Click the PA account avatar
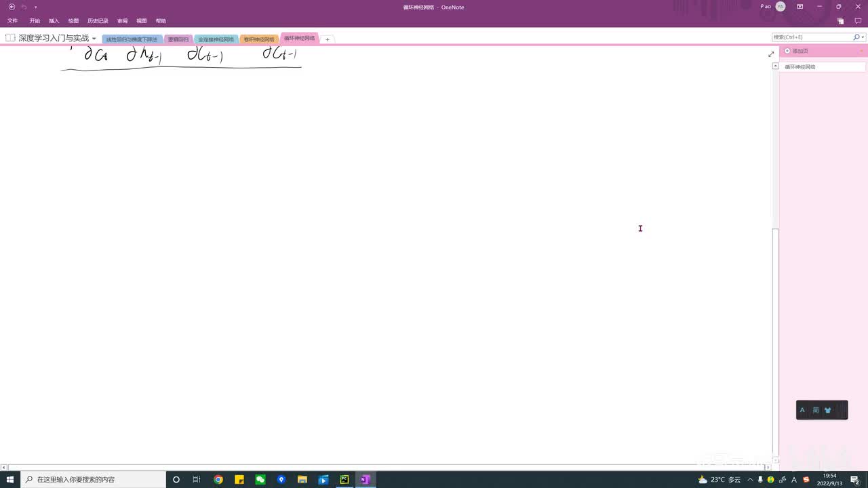Screen dimensions: 868x488 pyautogui.click(x=781, y=7)
